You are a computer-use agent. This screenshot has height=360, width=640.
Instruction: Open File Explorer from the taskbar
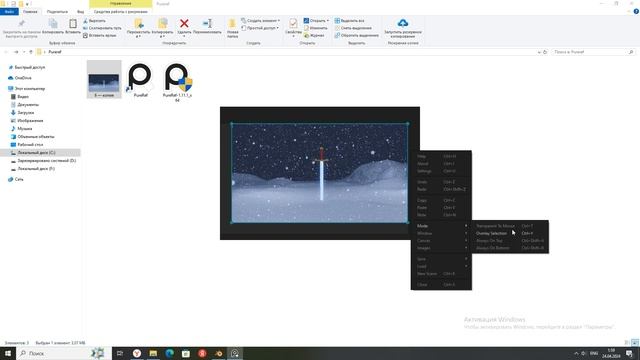coord(153,353)
